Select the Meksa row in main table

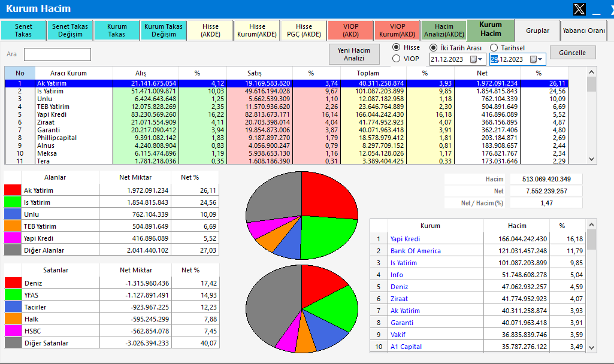(286, 153)
